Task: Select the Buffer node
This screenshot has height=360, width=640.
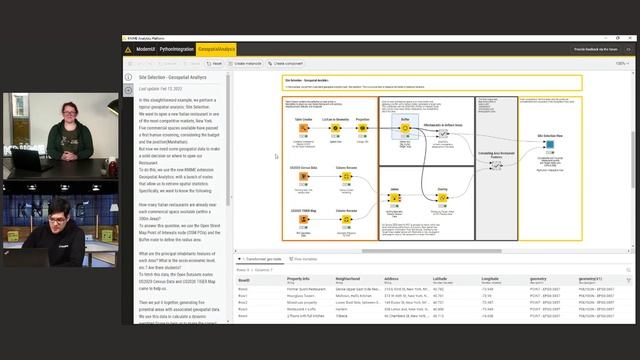Action: [x=405, y=128]
